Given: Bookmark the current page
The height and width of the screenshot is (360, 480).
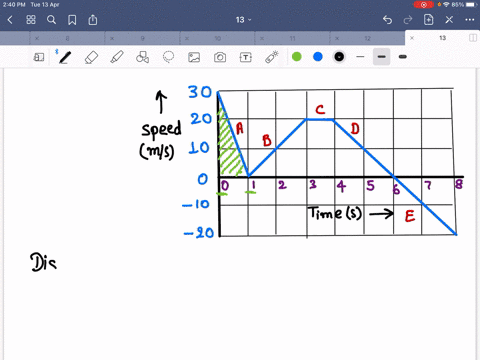Looking at the screenshot, I should [72, 20].
